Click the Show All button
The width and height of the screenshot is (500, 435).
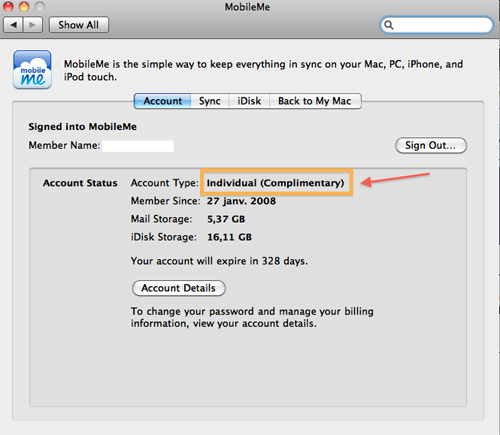(79, 25)
